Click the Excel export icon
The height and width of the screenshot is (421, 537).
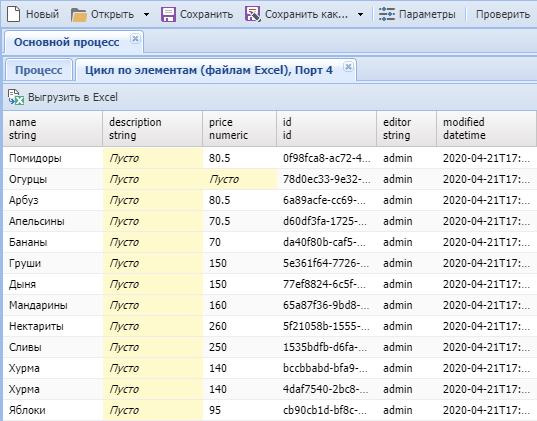16,97
